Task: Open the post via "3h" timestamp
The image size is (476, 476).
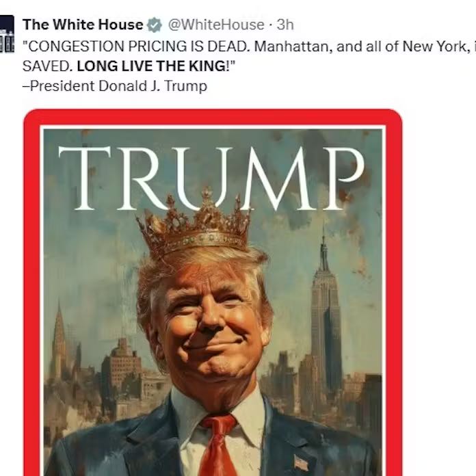Action: coord(285,25)
